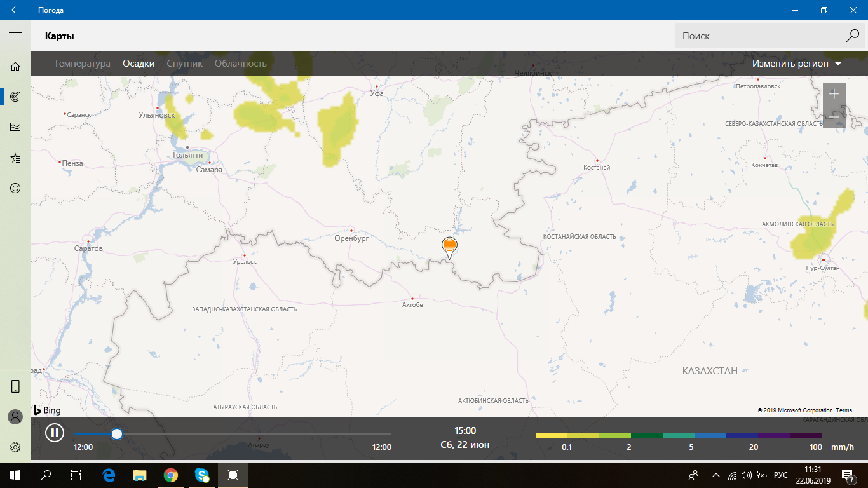Click the Уфа city label
Screen dimensions: 868x488
tap(377, 93)
